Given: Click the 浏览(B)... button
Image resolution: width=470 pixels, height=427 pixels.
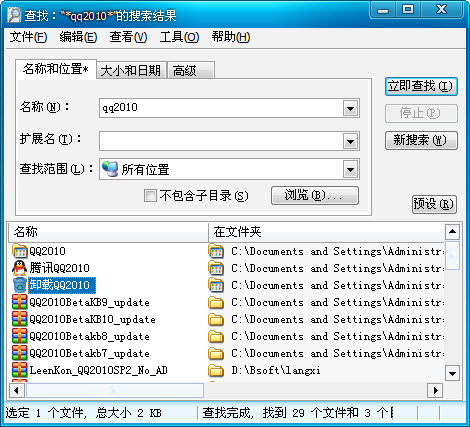Looking at the screenshot, I should pyautogui.click(x=315, y=195).
